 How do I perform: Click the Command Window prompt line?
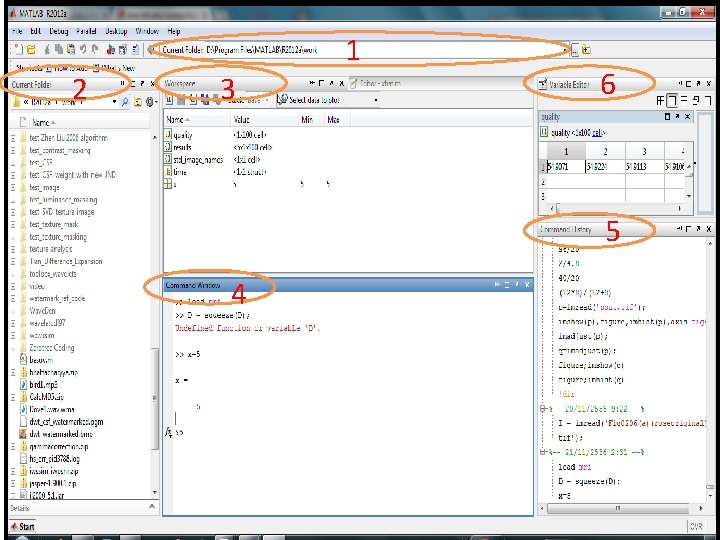pyautogui.click(x=354, y=433)
